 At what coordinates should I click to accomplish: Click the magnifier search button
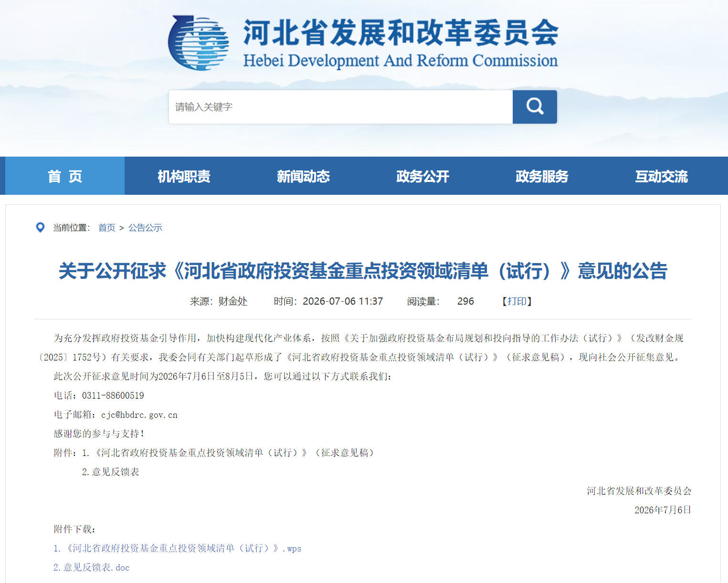535,107
